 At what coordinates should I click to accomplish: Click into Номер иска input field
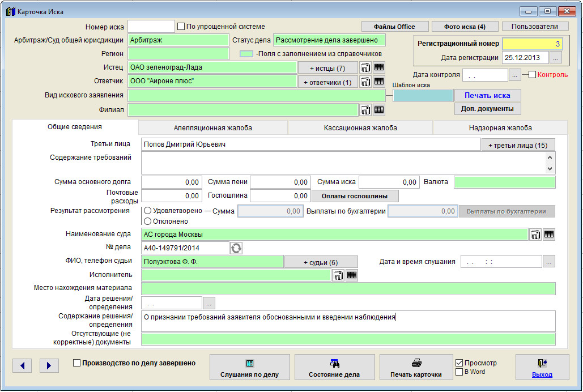151,27
